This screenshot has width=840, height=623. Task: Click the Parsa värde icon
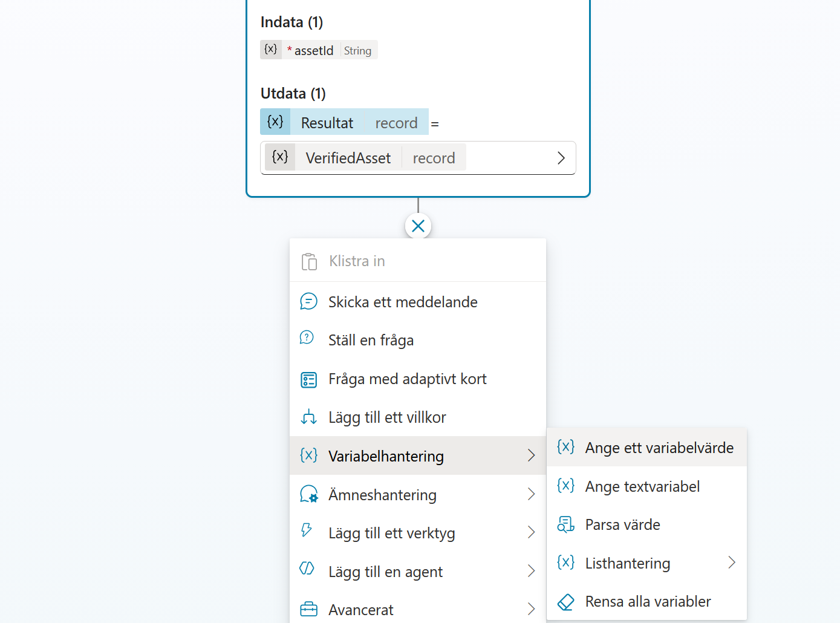566,524
